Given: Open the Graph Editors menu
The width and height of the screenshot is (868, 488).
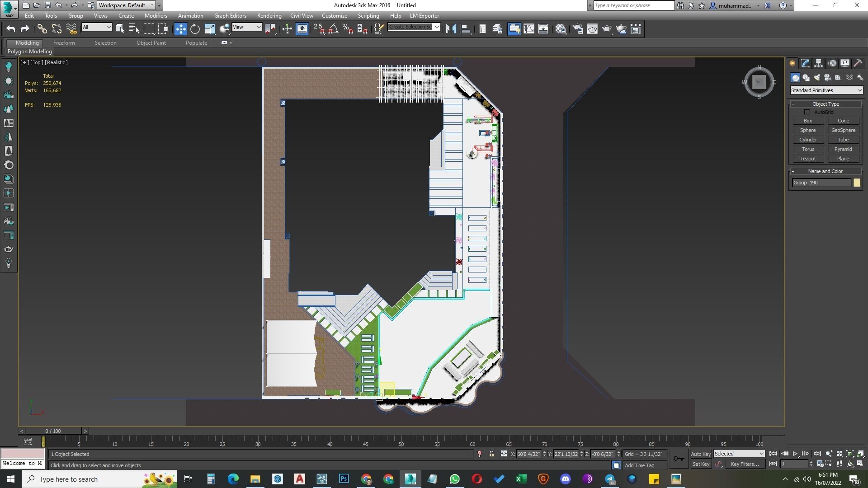Looking at the screenshot, I should coord(230,16).
